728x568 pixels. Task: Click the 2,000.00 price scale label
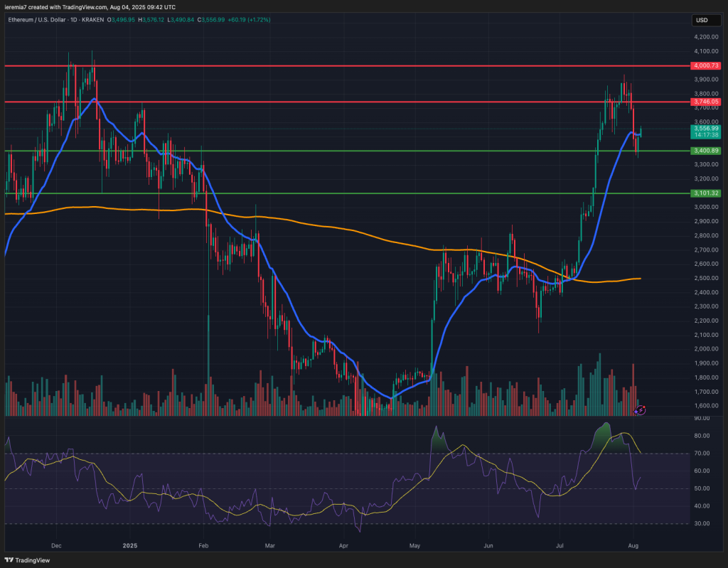(x=706, y=349)
